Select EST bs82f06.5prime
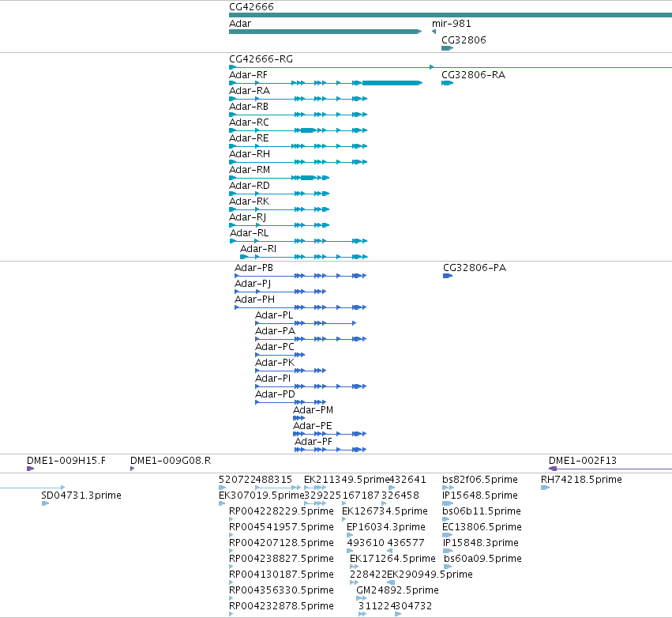The height and width of the screenshot is (618, 672). pos(448,488)
